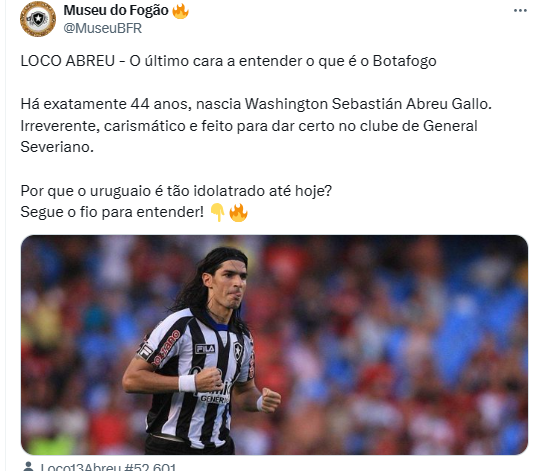Open the attached photo of the player
539x471 pixels.
click(x=274, y=345)
